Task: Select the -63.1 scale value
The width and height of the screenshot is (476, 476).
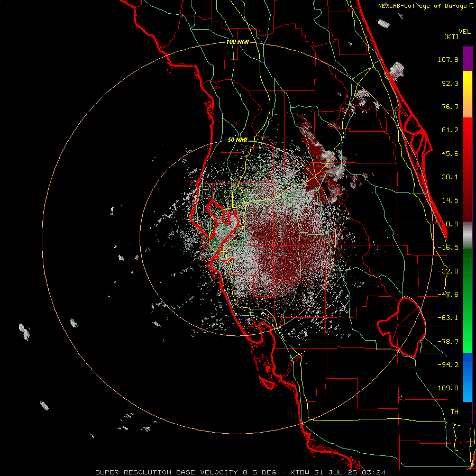Action: point(448,318)
